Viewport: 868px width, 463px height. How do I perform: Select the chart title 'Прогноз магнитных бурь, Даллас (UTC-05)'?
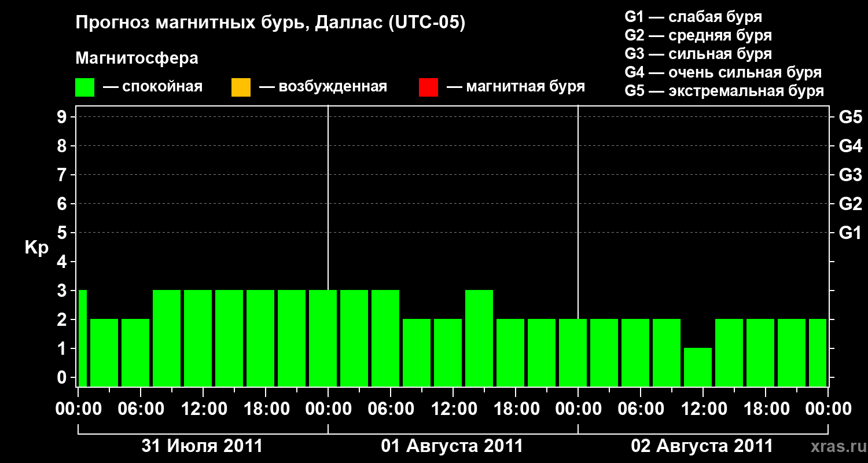pyautogui.click(x=270, y=24)
